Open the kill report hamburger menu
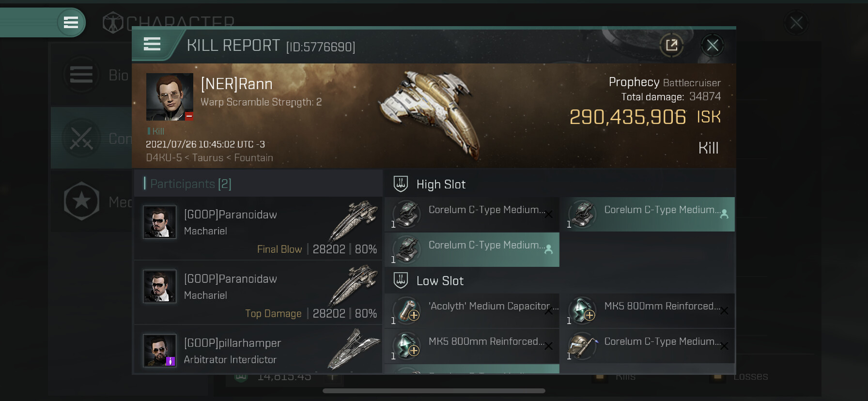 point(152,44)
